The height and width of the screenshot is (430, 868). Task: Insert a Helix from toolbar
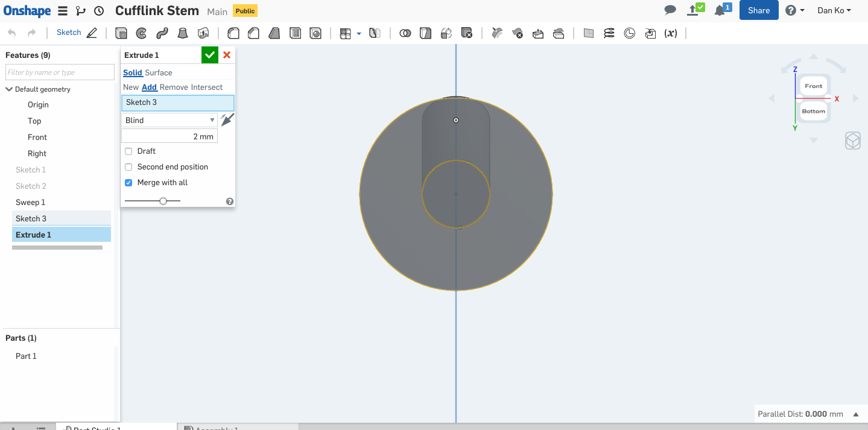pos(609,33)
